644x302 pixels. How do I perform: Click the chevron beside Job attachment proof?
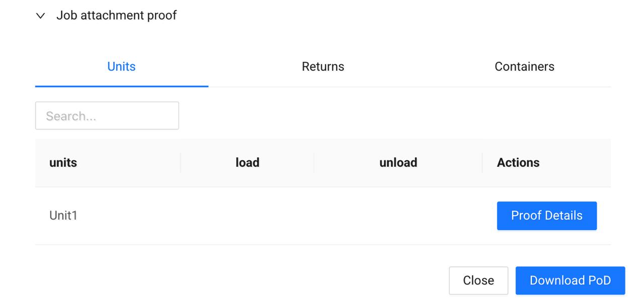point(41,15)
